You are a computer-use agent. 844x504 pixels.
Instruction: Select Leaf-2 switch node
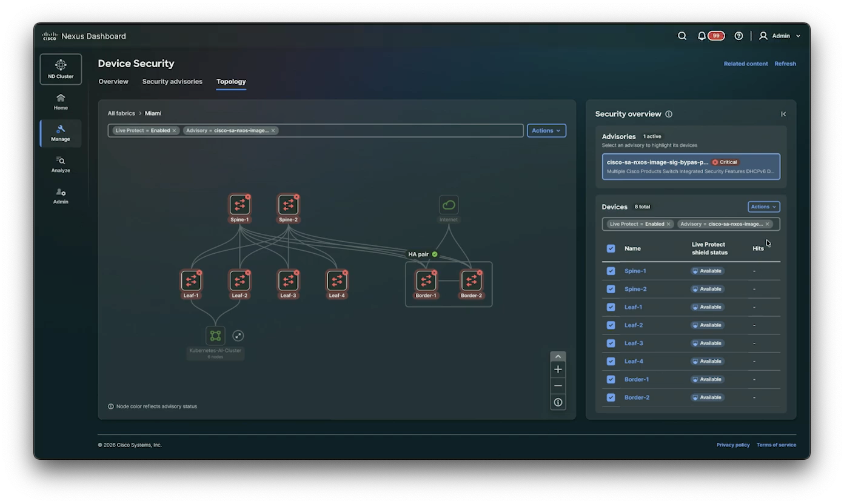[239, 280]
